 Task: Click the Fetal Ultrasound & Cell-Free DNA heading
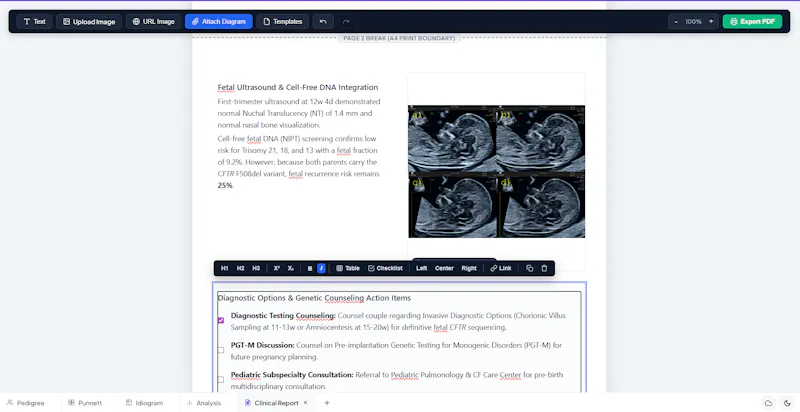[297, 87]
